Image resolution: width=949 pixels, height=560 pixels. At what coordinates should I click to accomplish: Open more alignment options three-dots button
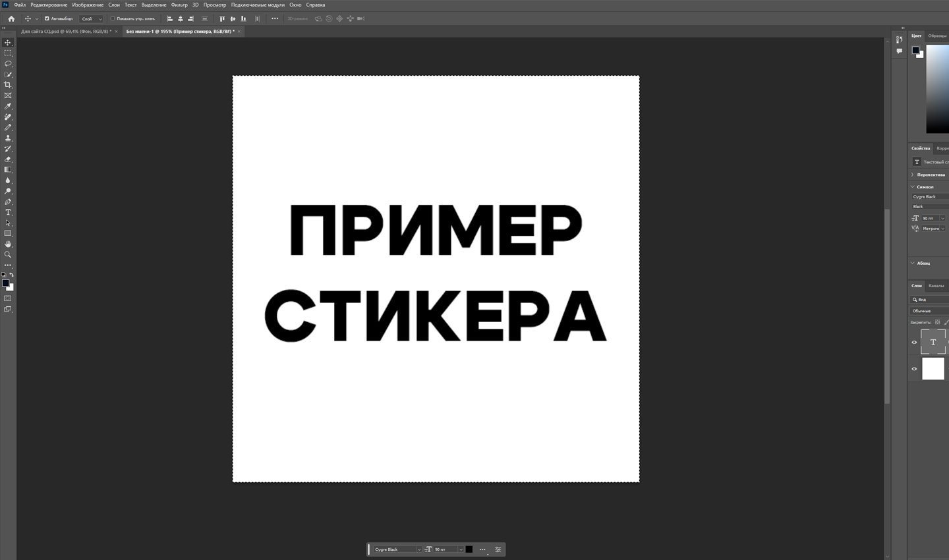275,18
